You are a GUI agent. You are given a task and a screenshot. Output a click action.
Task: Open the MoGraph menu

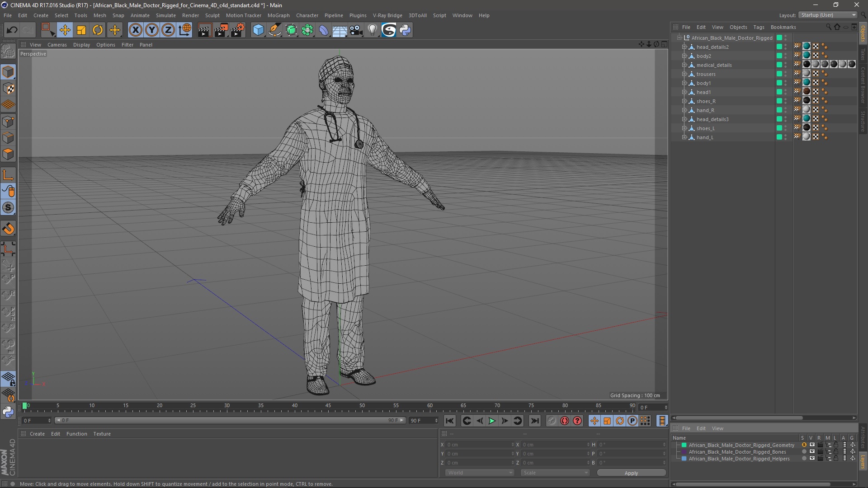pos(278,15)
